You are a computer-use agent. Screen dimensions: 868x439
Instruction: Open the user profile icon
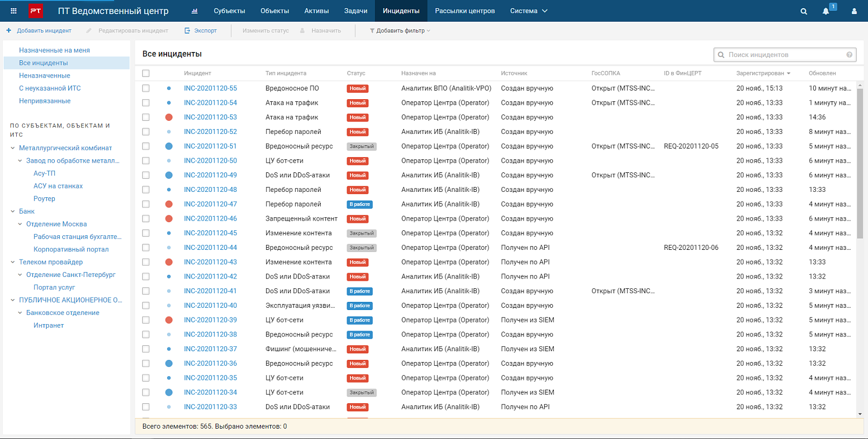[x=854, y=11]
